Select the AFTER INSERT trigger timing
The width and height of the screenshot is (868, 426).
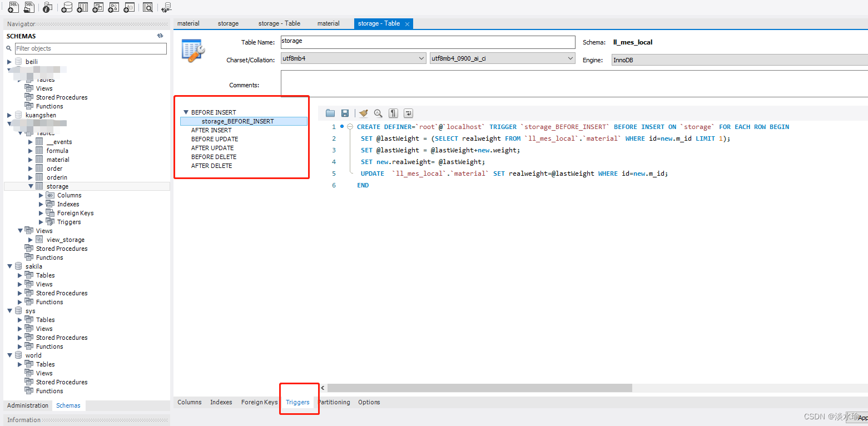click(x=211, y=130)
